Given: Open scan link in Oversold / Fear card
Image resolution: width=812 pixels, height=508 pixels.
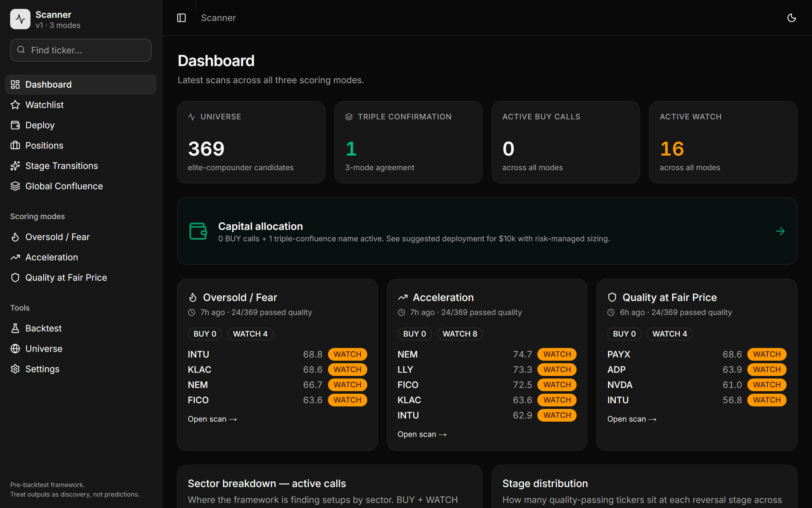Looking at the screenshot, I should pos(213,419).
